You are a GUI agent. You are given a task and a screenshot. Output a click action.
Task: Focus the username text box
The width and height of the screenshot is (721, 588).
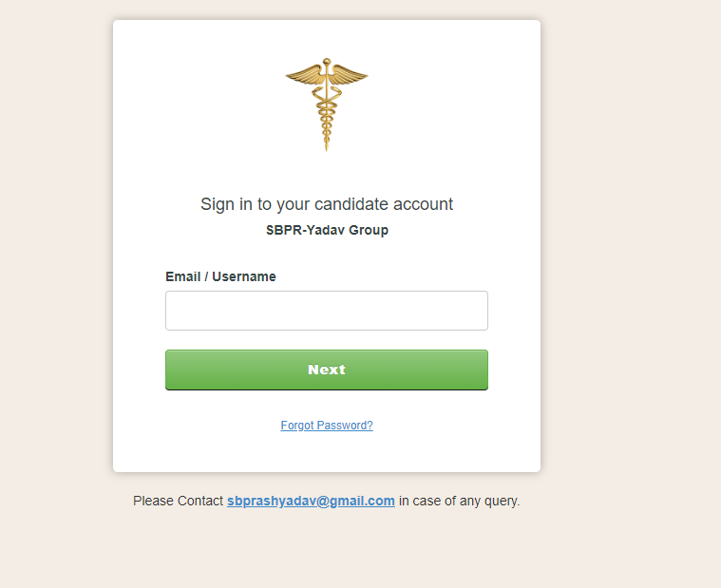pyautogui.click(x=326, y=311)
